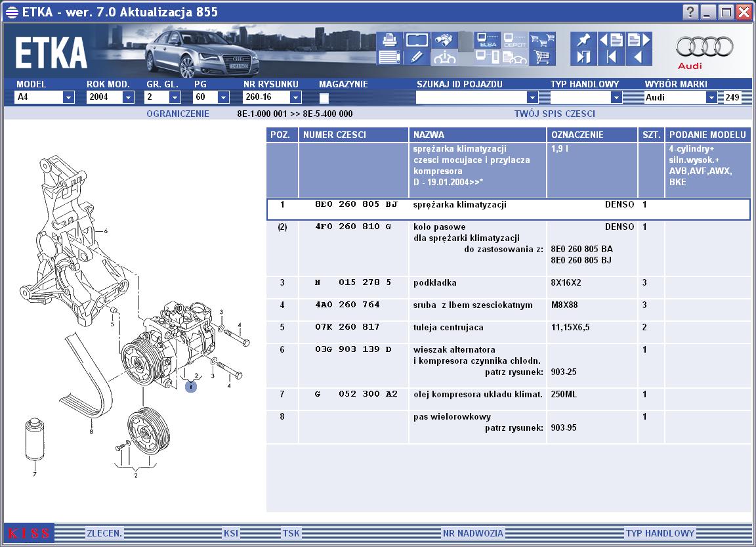This screenshot has width=756, height=547.
Task: Go to next page document icon
Action: coord(639,40)
